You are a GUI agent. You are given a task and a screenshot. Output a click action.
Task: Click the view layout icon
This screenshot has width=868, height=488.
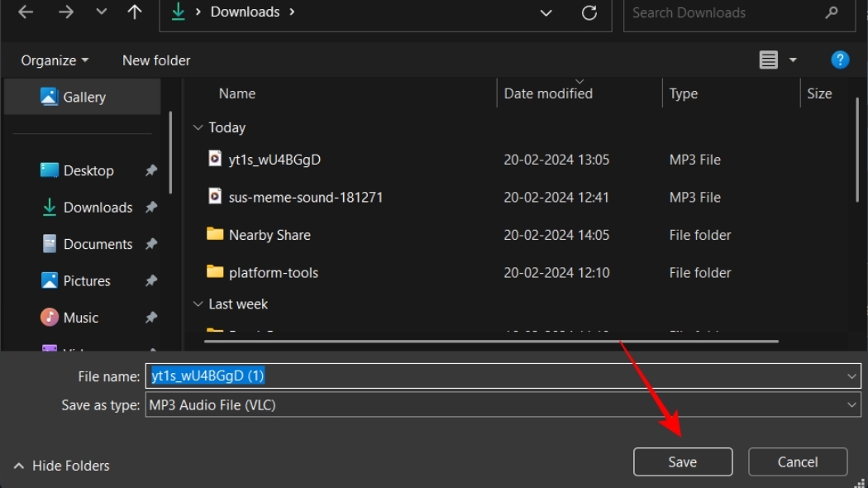click(x=769, y=60)
